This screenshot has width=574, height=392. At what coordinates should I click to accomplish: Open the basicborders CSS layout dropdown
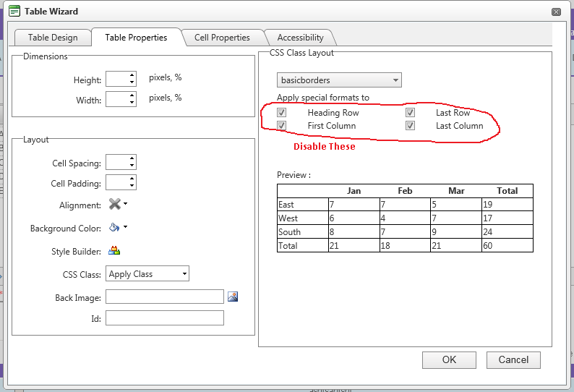click(x=339, y=80)
